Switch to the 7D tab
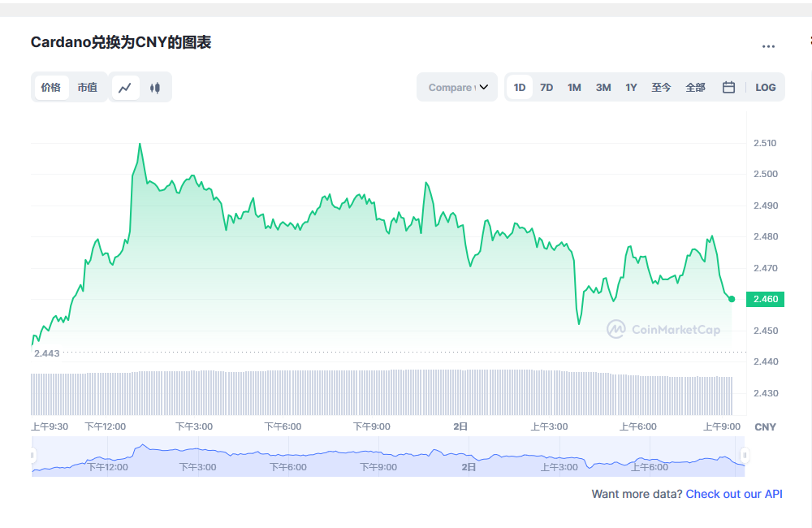Viewport: 812px width, 528px height. click(546, 87)
